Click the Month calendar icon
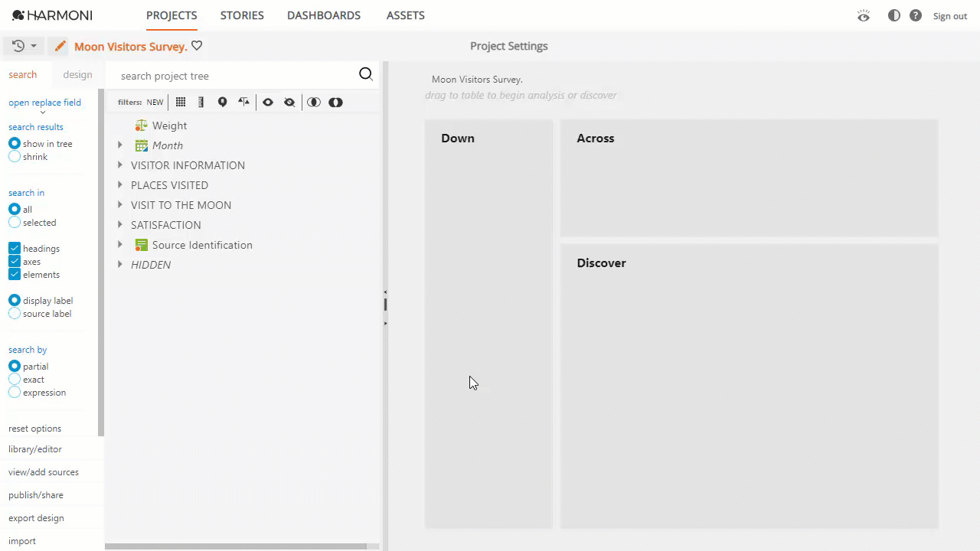The image size is (980, 551). point(141,145)
